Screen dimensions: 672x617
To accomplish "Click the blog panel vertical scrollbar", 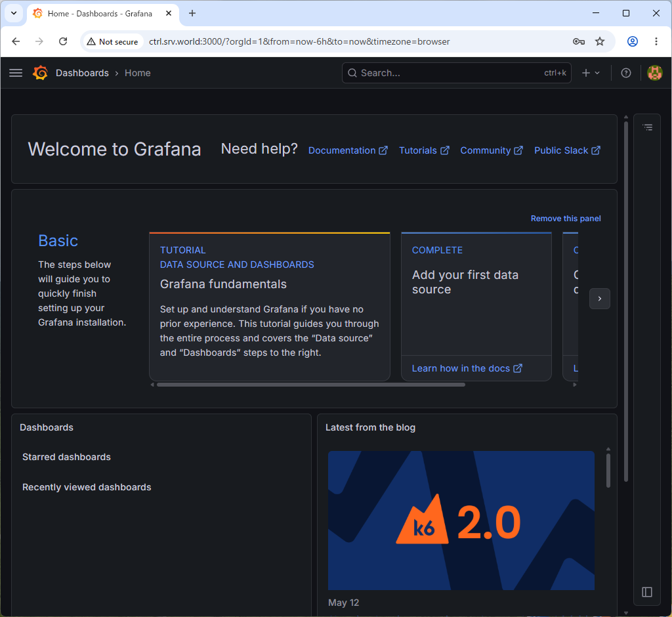I will tap(608, 471).
